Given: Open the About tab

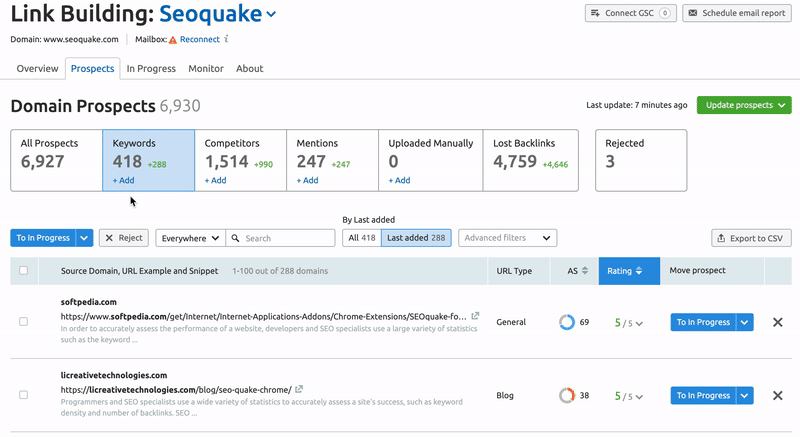Looking at the screenshot, I should (249, 68).
